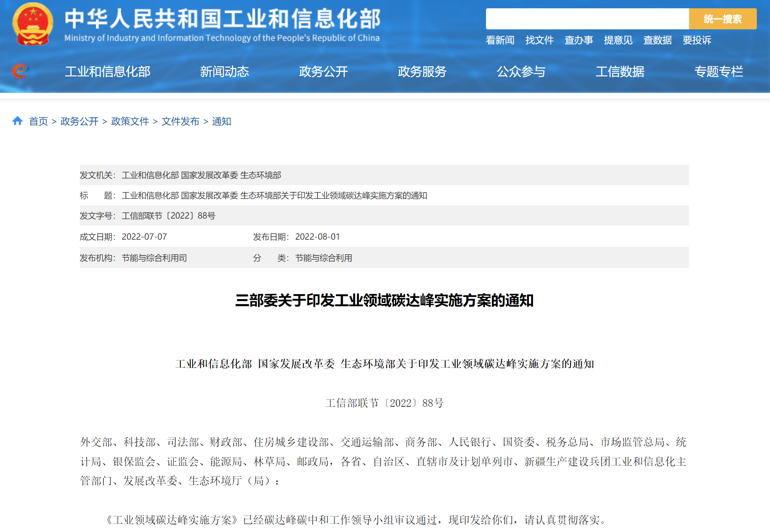Click 工业和信息化部 in the navigation bar

pos(108,71)
